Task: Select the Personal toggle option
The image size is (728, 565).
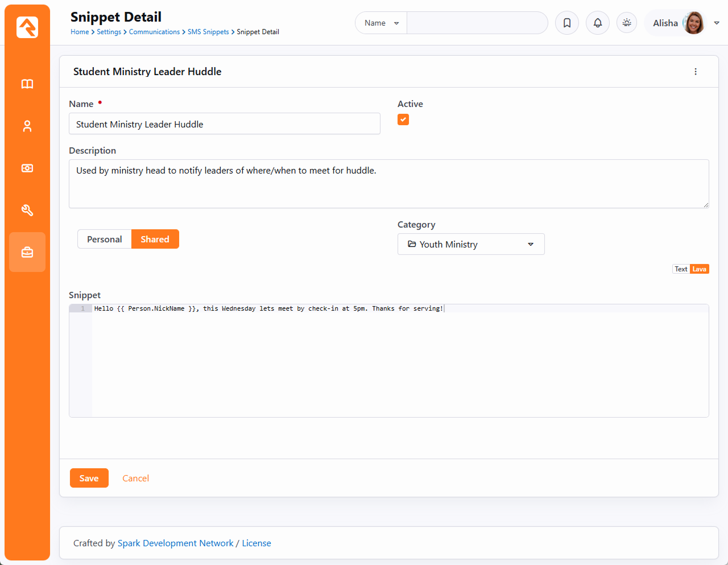Action: click(x=105, y=239)
